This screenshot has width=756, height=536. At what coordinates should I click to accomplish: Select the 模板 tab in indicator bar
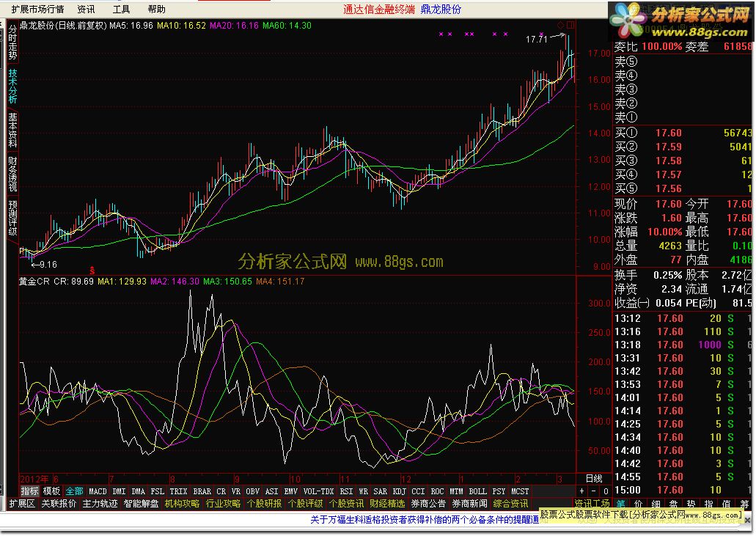coord(51,491)
